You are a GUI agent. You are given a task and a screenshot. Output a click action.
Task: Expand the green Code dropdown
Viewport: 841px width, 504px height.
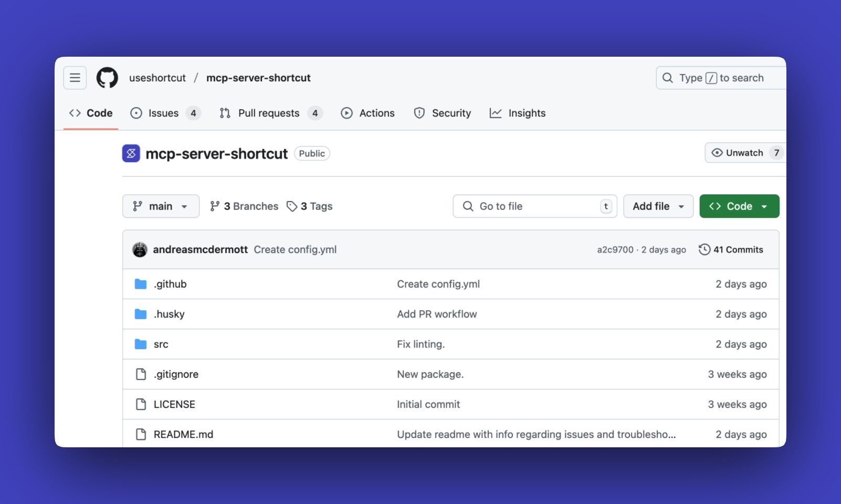click(x=739, y=206)
